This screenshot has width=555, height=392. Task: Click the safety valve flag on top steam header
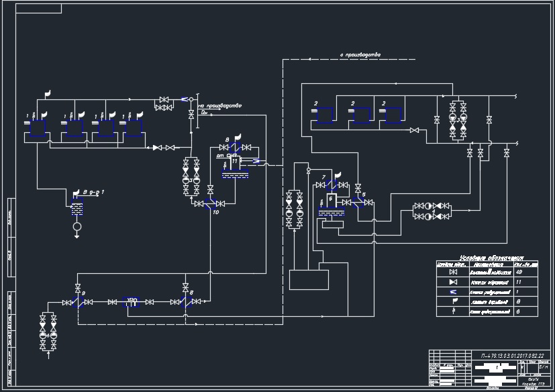click(48, 93)
